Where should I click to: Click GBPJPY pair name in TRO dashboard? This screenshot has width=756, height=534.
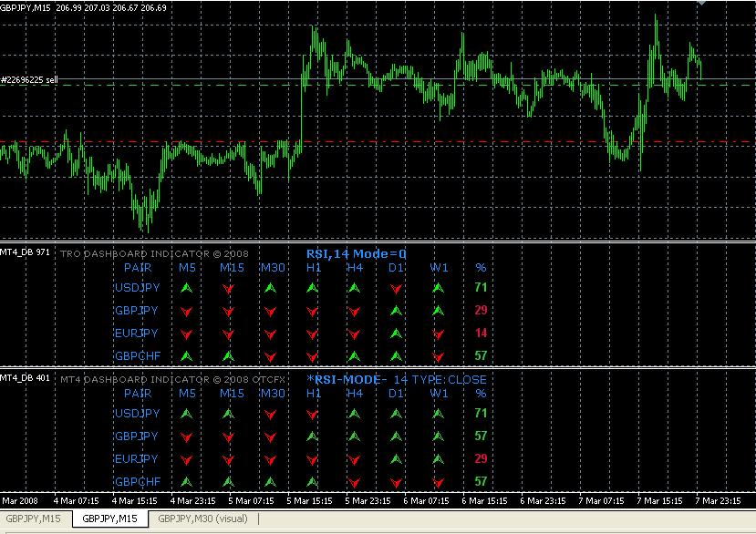137,311
